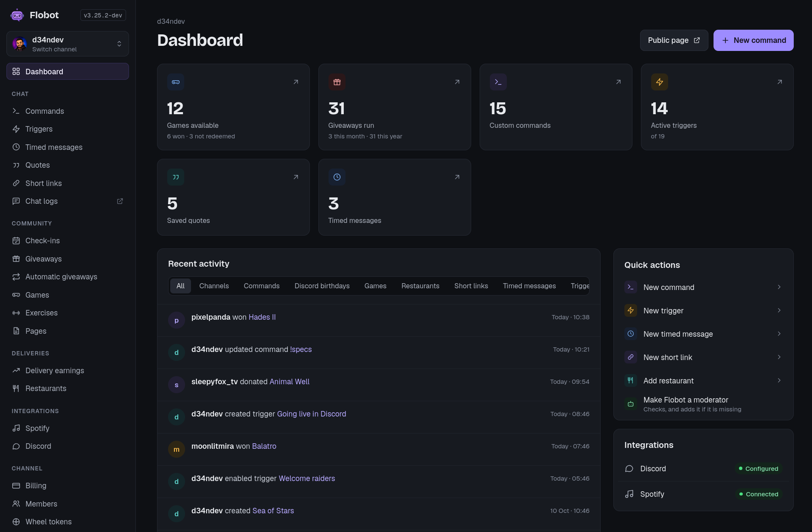Open Short links in sidebar
The image size is (812, 532).
(x=67, y=183)
